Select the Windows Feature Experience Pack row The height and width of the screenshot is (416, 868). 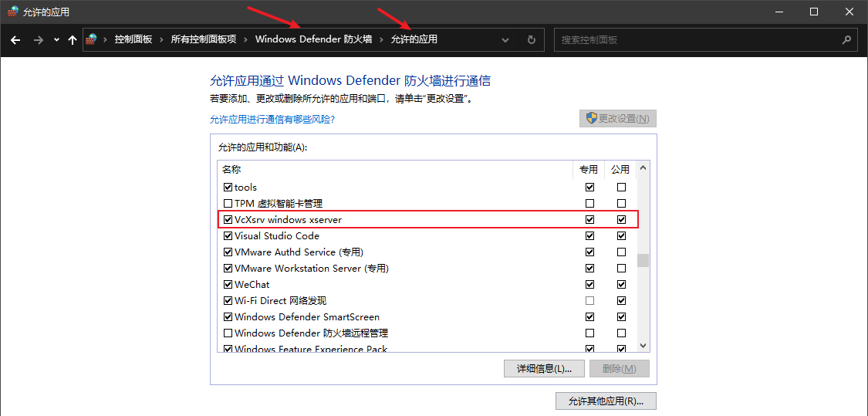pyautogui.click(x=427, y=349)
